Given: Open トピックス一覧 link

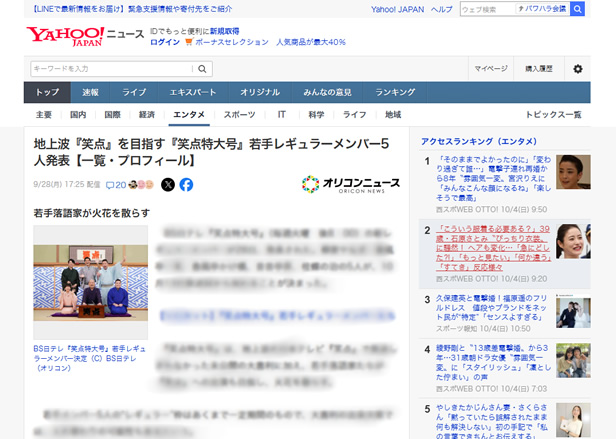Looking at the screenshot, I should (553, 115).
